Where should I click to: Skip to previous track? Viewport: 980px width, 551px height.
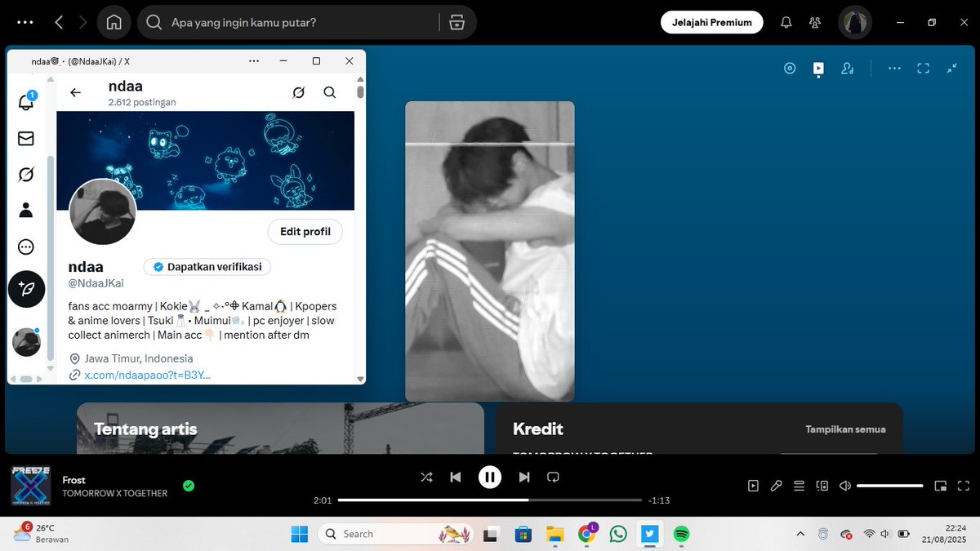[x=456, y=477]
